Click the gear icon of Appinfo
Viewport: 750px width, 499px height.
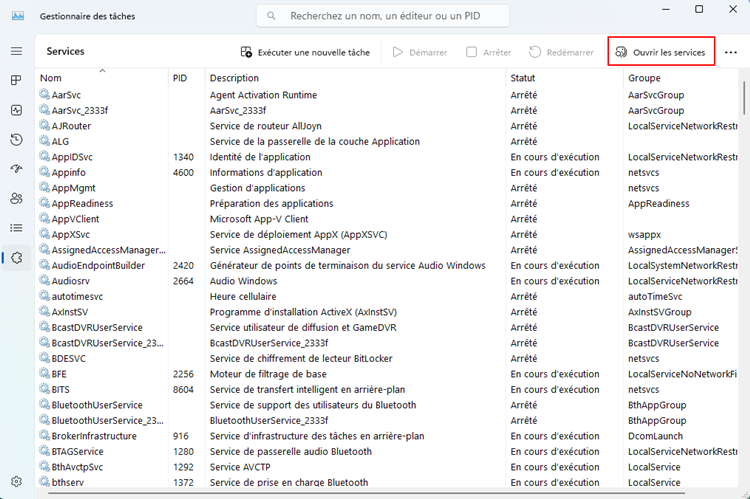[44, 172]
